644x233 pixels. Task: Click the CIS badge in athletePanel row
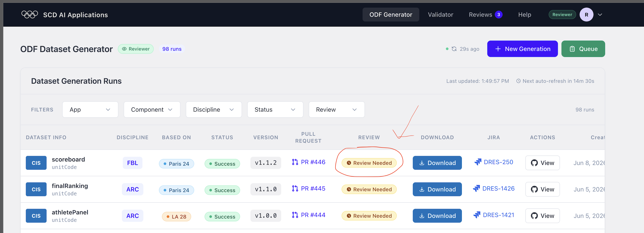coord(36,216)
